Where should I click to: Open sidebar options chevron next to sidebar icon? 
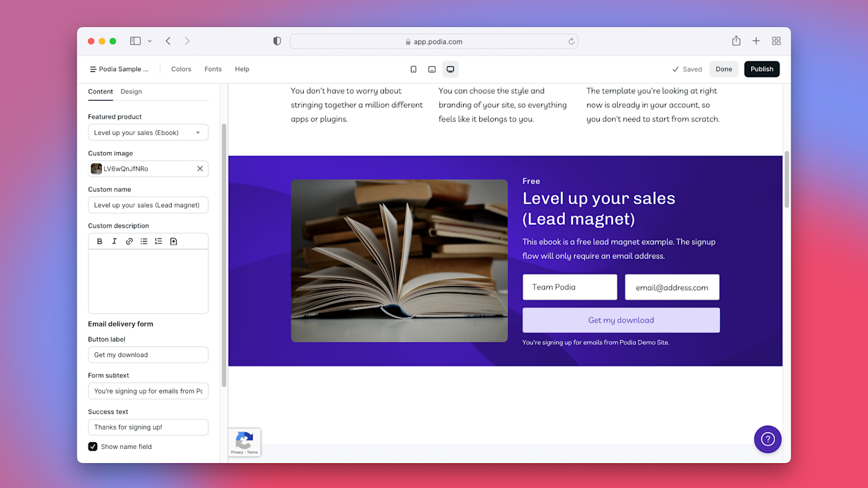[149, 41]
